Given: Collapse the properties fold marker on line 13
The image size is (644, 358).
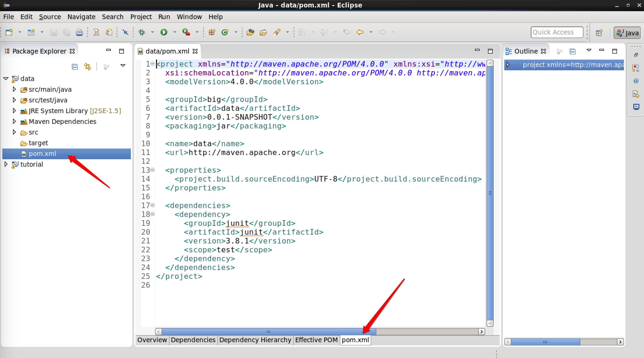Looking at the screenshot, I should pos(153,170).
